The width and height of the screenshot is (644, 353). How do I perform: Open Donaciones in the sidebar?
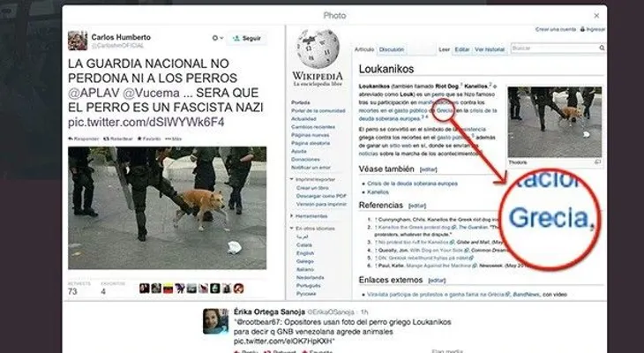click(x=305, y=159)
